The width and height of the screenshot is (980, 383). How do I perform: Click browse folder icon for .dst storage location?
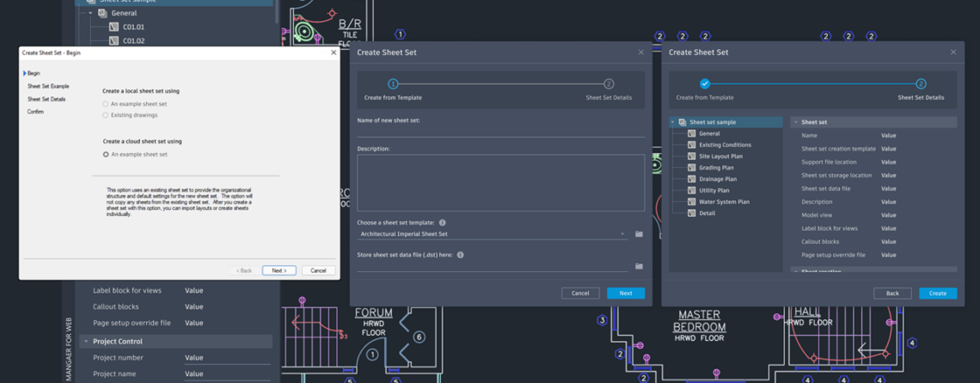tap(639, 267)
